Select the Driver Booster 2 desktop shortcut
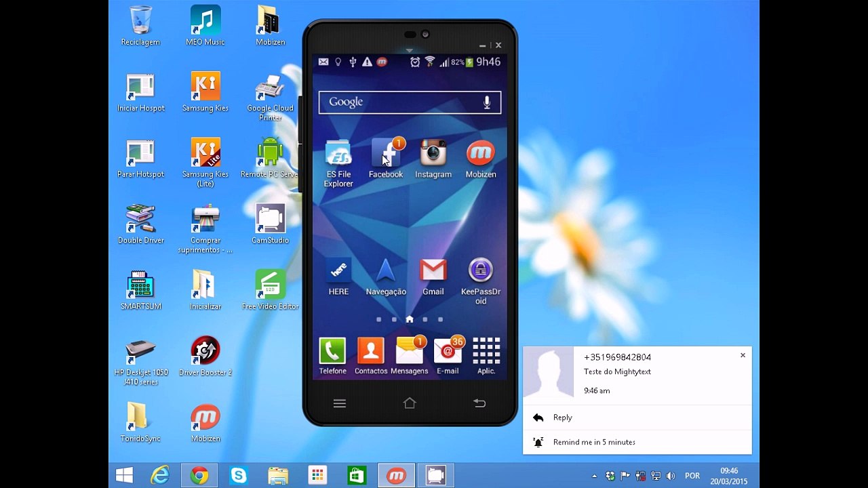868x488 pixels. point(205,357)
